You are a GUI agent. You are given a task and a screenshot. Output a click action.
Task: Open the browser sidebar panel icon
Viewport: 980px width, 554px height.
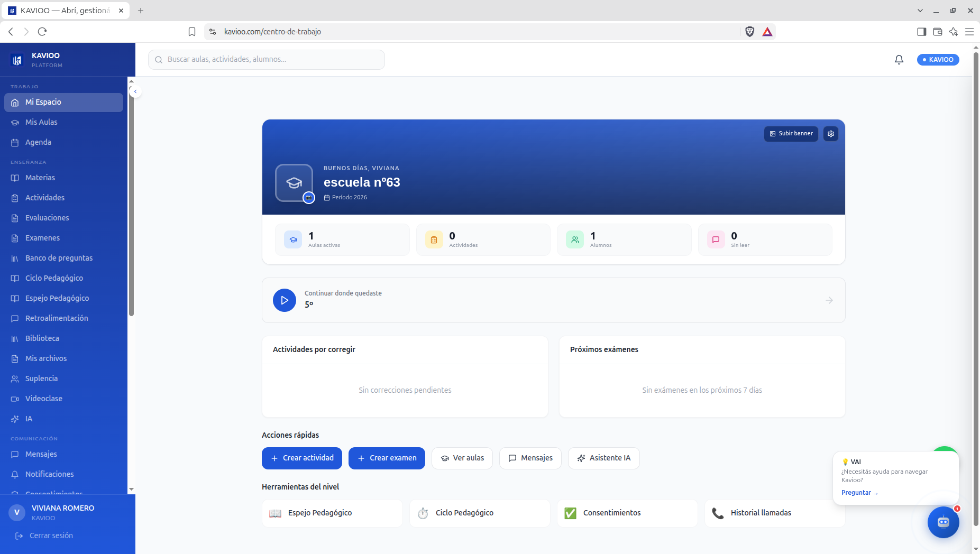pos(922,32)
